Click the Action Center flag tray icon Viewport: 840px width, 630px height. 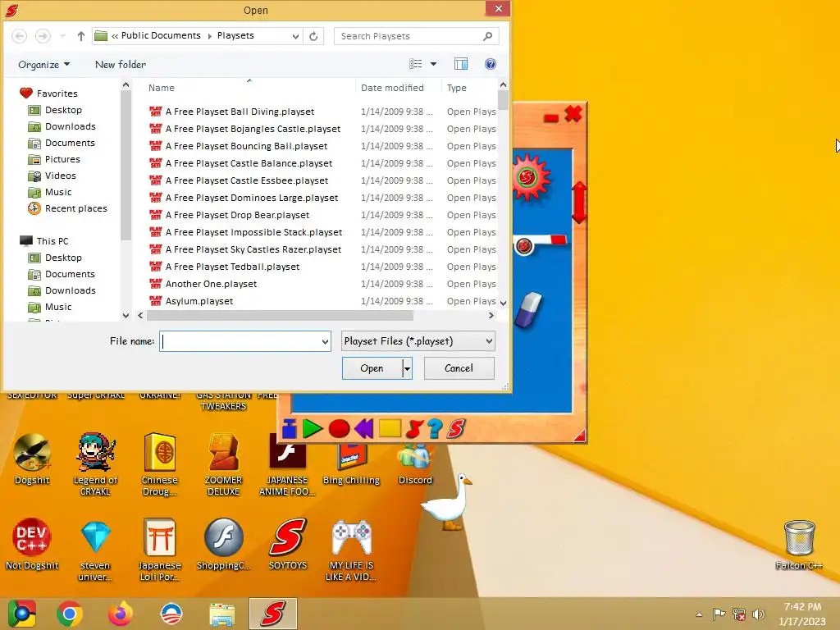719,614
